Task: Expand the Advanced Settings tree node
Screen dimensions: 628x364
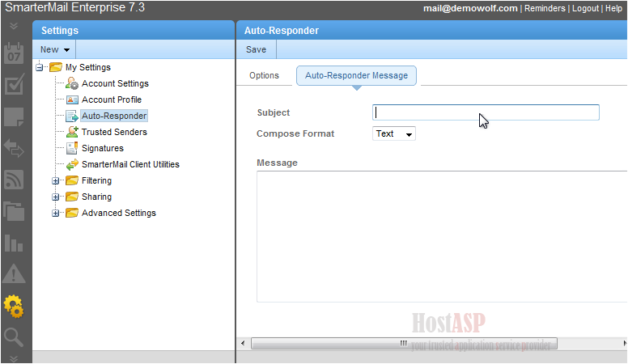Action: click(56, 214)
